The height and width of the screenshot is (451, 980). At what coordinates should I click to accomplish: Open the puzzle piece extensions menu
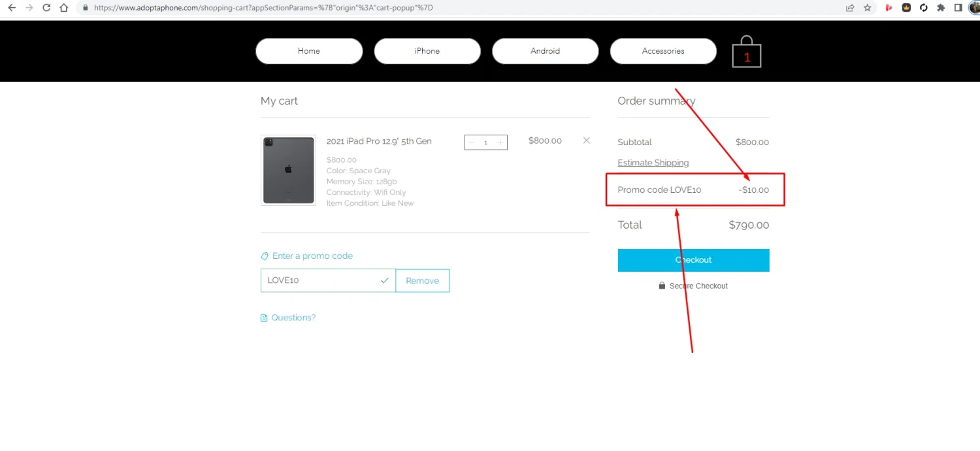(x=941, y=8)
